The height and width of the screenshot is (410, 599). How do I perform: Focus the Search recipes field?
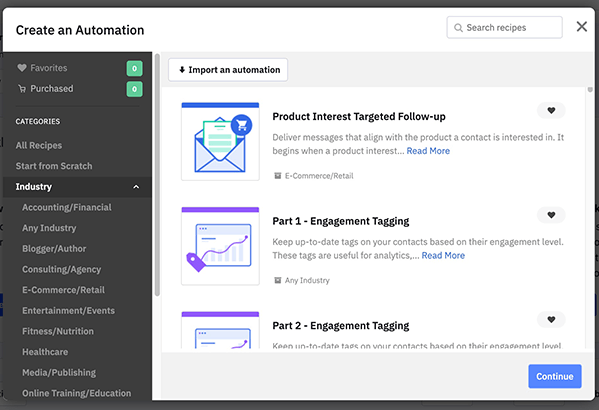point(504,28)
